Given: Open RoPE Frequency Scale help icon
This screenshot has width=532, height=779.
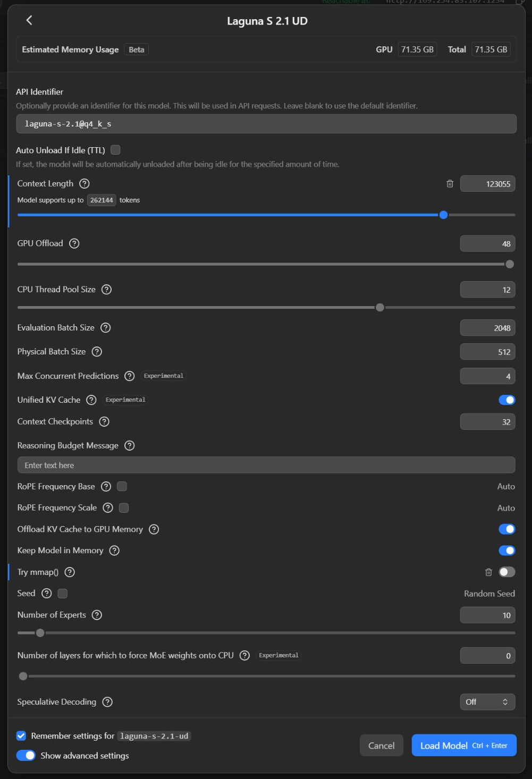Looking at the screenshot, I should click(108, 508).
